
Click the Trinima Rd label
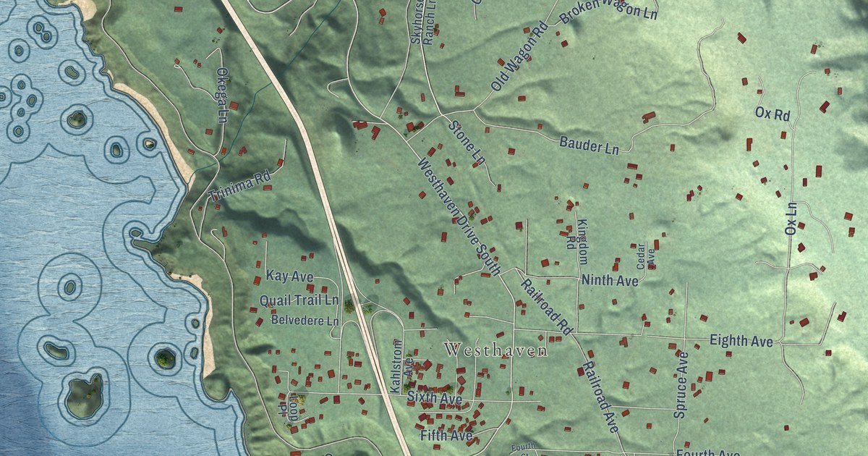pyautogui.click(x=239, y=185)
